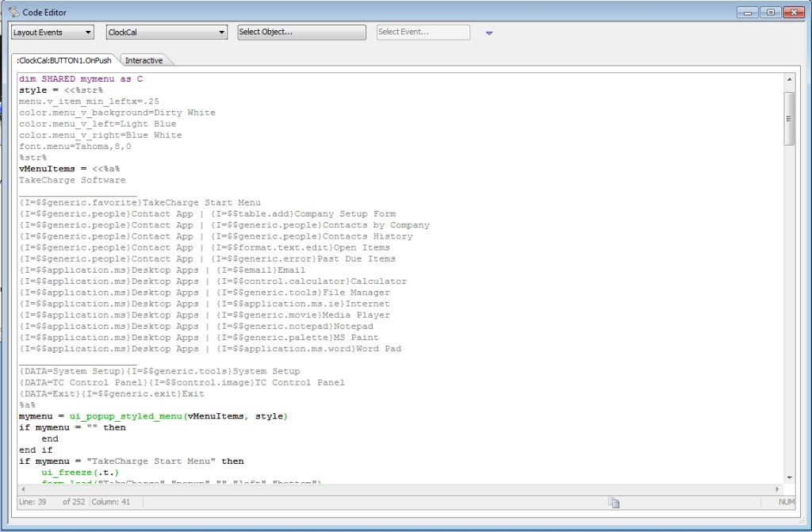Maximize the Code Editor window
Viewport: 812px width, 532px height.
770,12
